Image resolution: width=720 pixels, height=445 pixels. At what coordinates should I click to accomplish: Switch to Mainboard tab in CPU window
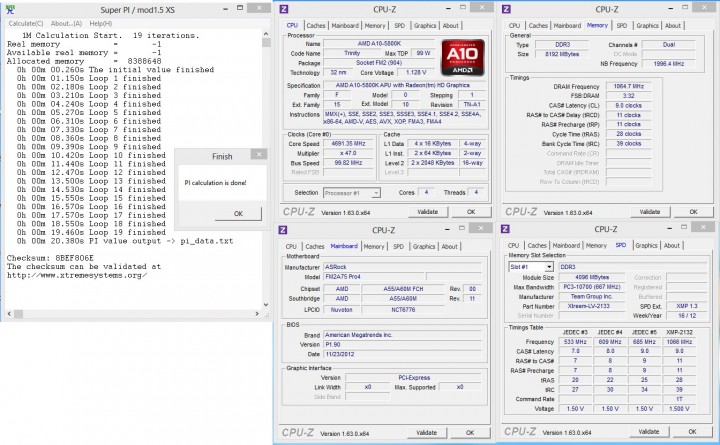click(345, 26)
